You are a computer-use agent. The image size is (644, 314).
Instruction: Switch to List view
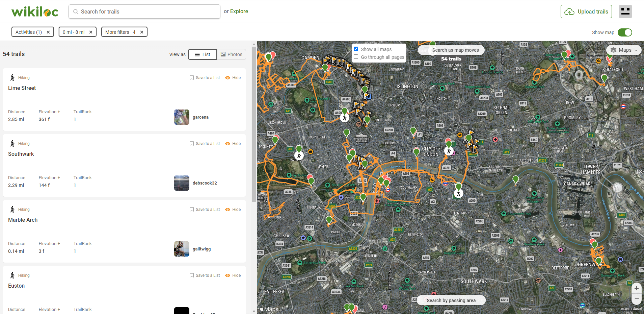pyautogui.click(x=203, y=54)
